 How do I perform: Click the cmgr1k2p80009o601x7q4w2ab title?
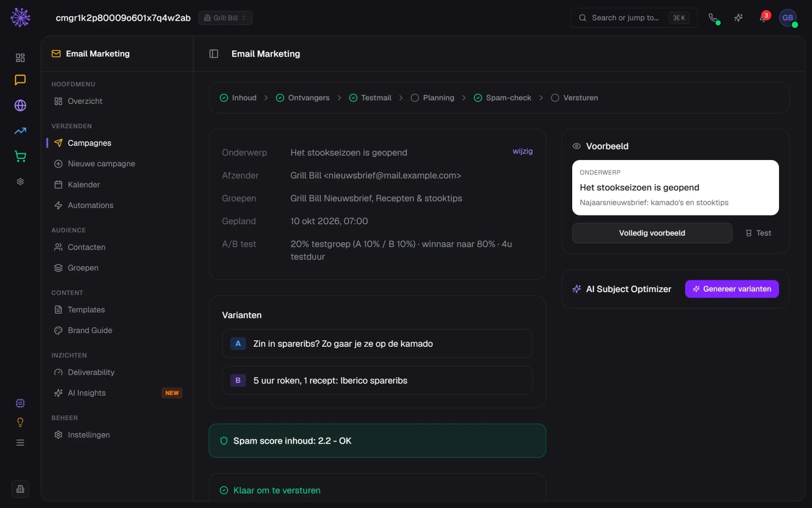click(x=123, y=18)
